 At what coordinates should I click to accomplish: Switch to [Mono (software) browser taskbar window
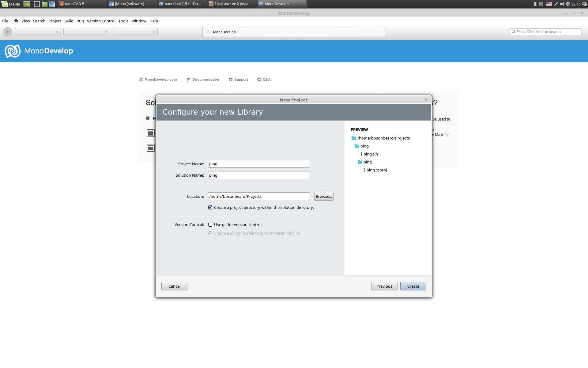coord(132,4)
